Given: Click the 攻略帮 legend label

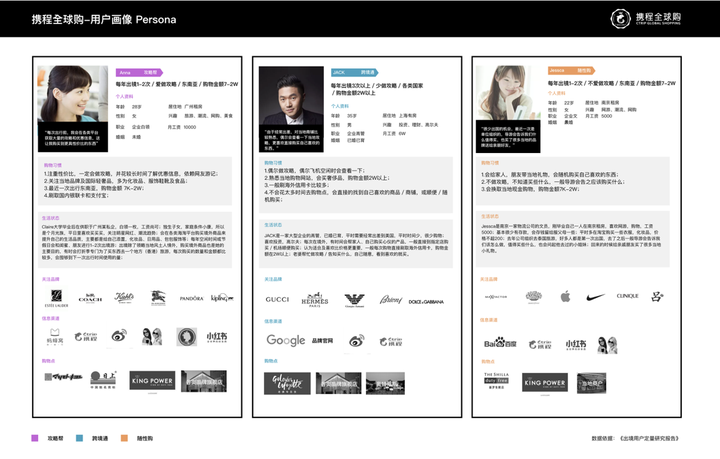Looking at the screenshot, I should click(x=56, y=438).
